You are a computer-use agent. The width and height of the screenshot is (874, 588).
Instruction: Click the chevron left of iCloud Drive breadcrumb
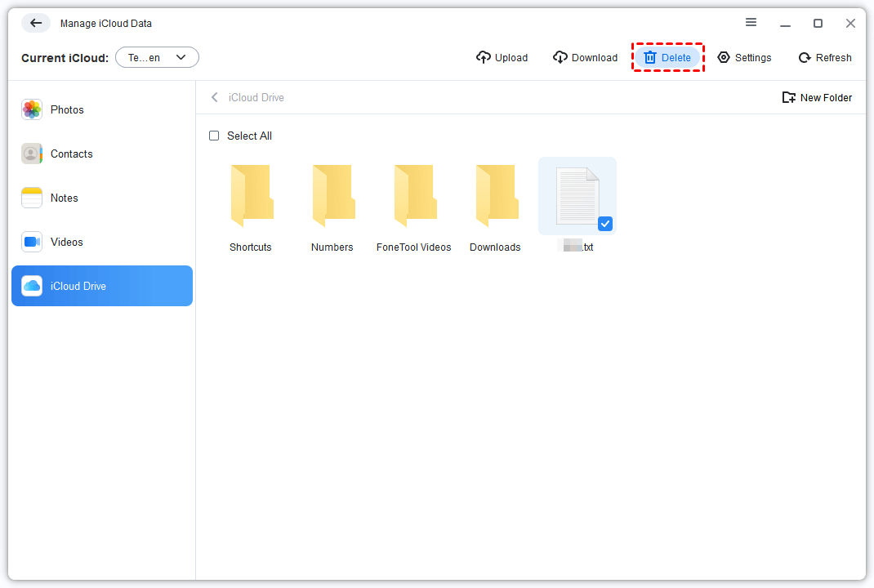[215, 97]
